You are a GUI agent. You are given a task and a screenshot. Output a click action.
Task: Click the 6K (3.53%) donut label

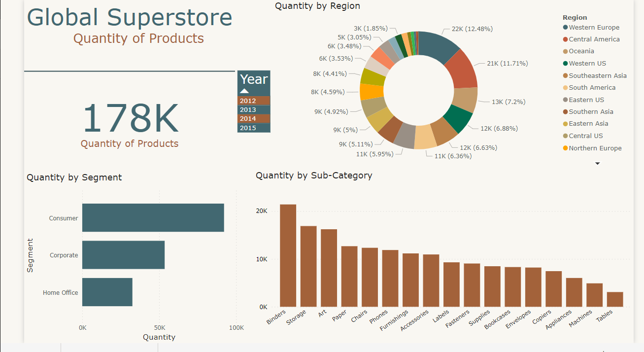point(336,58)
